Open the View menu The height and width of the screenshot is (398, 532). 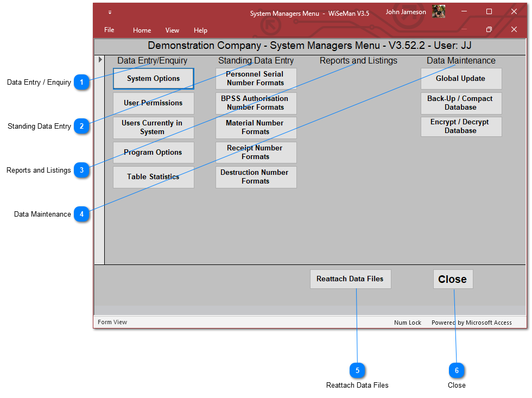tap(172, 30)
